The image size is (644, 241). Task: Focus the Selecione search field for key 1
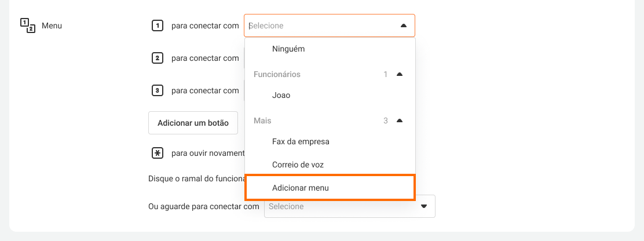[x=319, y=25]
